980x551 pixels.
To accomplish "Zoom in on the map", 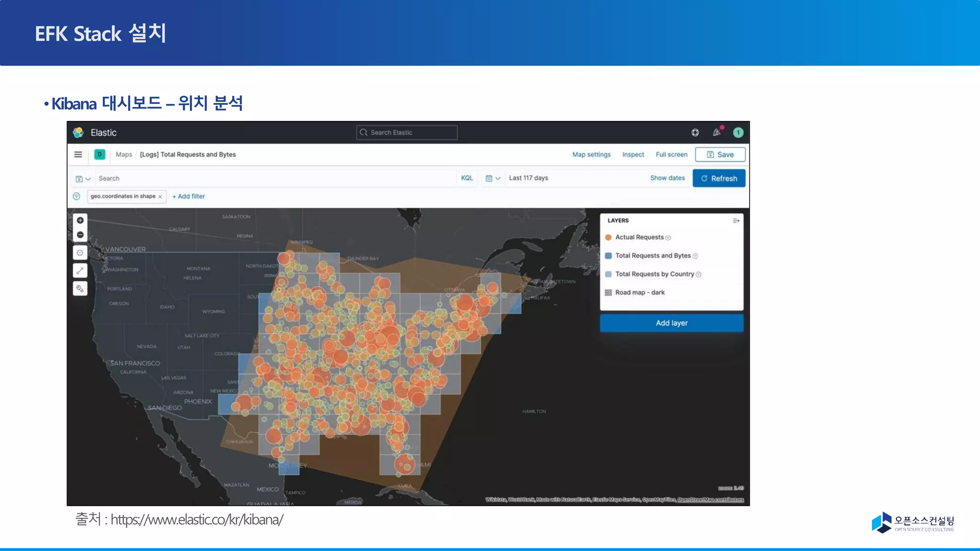I will [80, 220].
